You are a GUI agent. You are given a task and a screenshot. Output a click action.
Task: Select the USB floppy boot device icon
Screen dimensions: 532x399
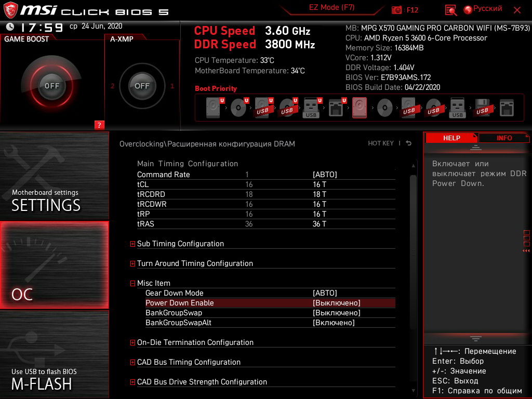point(482,108)
